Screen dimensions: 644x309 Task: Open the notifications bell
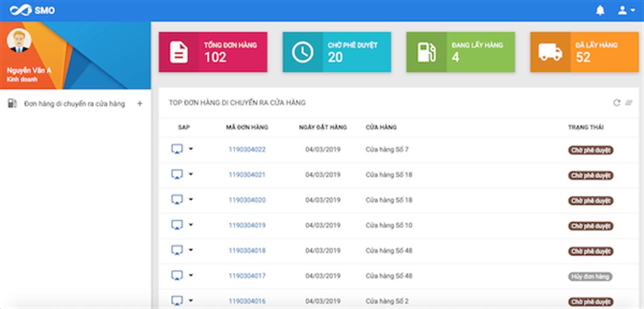(600, 11)
